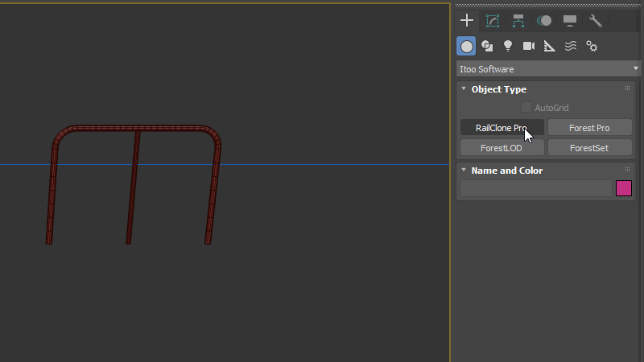Select the Cameras category icon
644x362 pixels.
click(529, 46)
